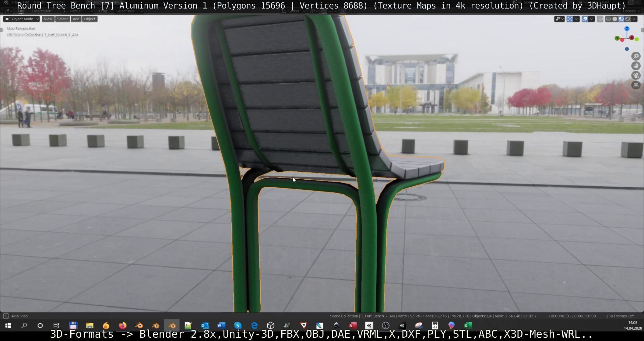This screenshot has width=644, height=341.
Task: Switch to solid viewport shading
Action: pyautogui.click(x=615, y=19)
